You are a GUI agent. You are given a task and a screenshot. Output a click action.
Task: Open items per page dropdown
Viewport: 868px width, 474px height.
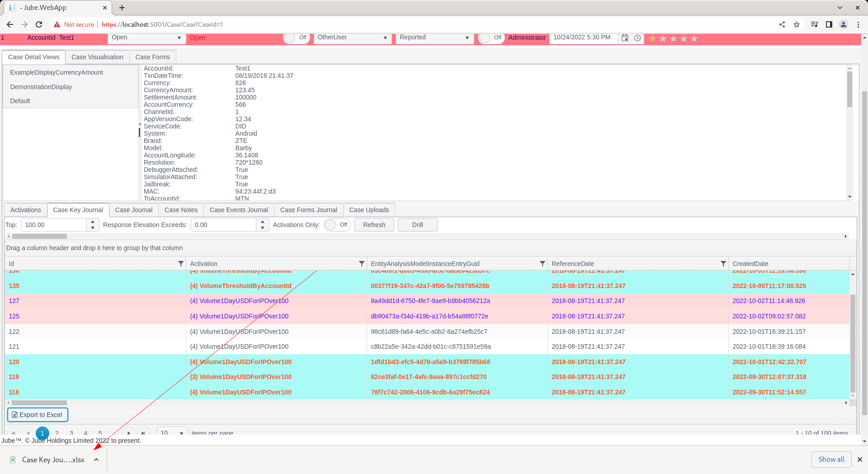tap(173, 433)
